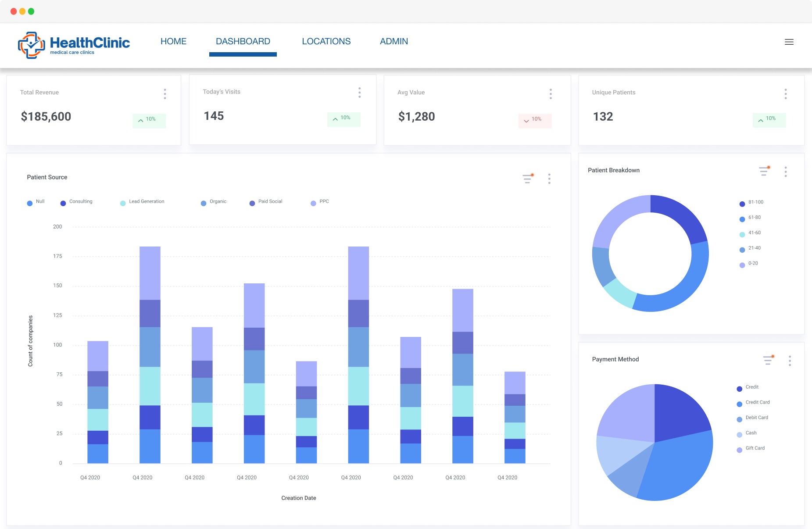
Task: Toggle the Consulting series in Patient Source legend
Action: 77,202
